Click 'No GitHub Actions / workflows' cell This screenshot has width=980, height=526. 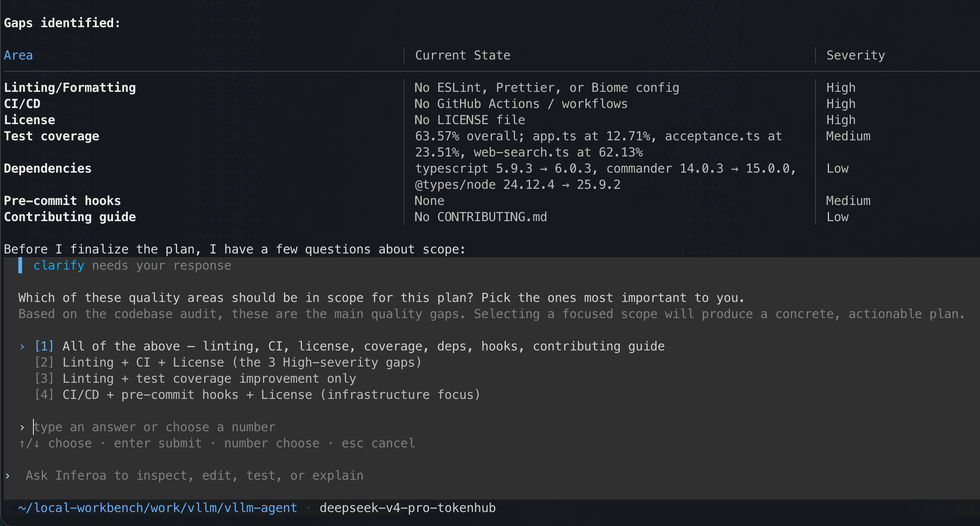click(x=521, y=104)
